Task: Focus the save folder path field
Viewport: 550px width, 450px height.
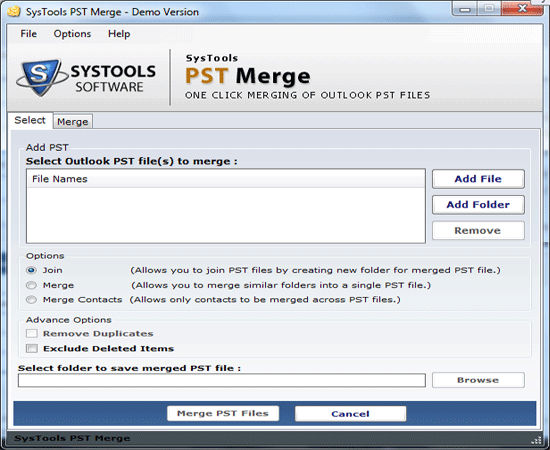Action: [x=222, y=381]
